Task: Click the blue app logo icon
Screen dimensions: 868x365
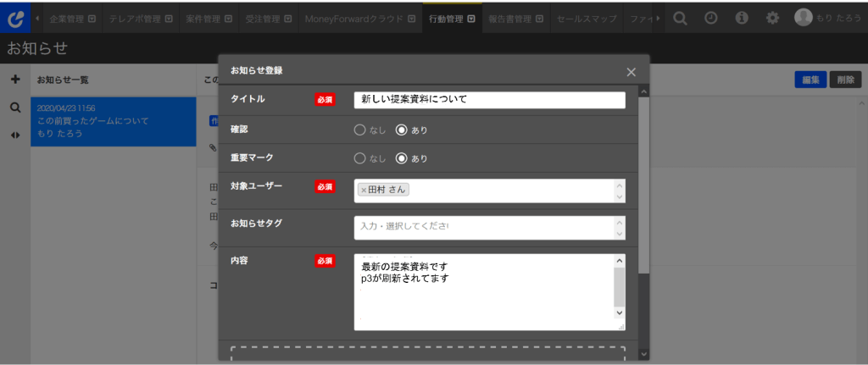Action: click(x=15, y=18)
